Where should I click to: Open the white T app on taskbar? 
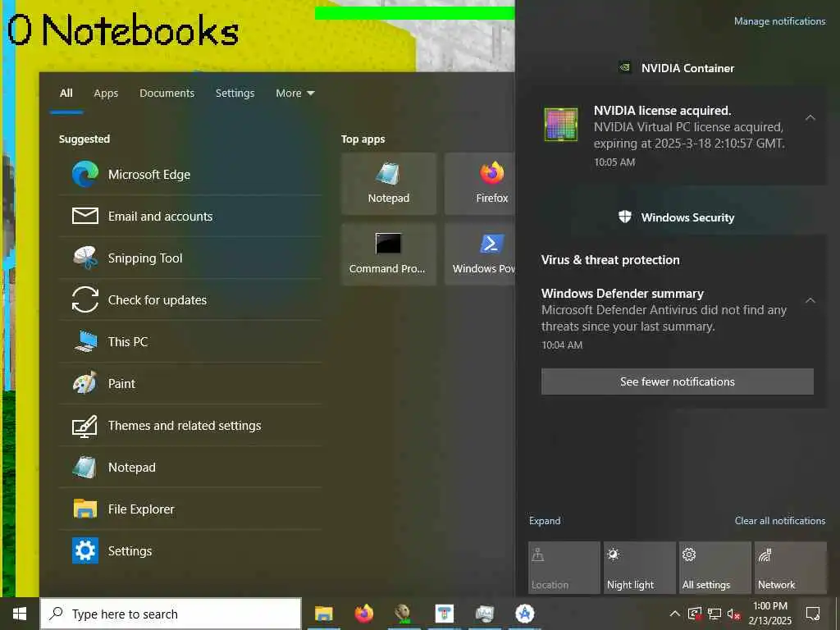pos(444,614)
